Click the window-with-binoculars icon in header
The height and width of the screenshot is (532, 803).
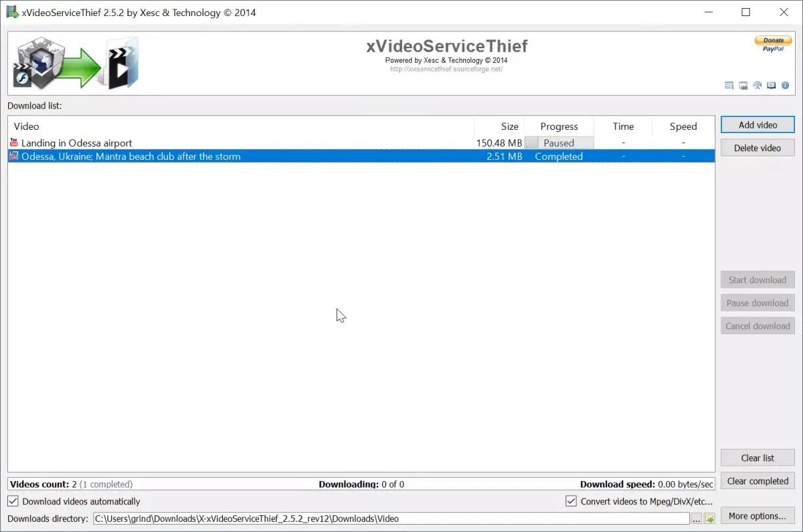point(743,86)
